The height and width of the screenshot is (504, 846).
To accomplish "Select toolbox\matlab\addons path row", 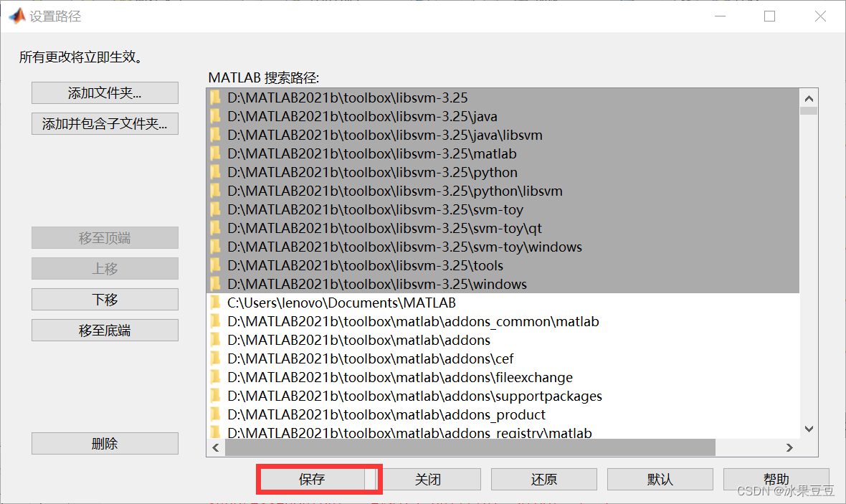I will (503, 340).
